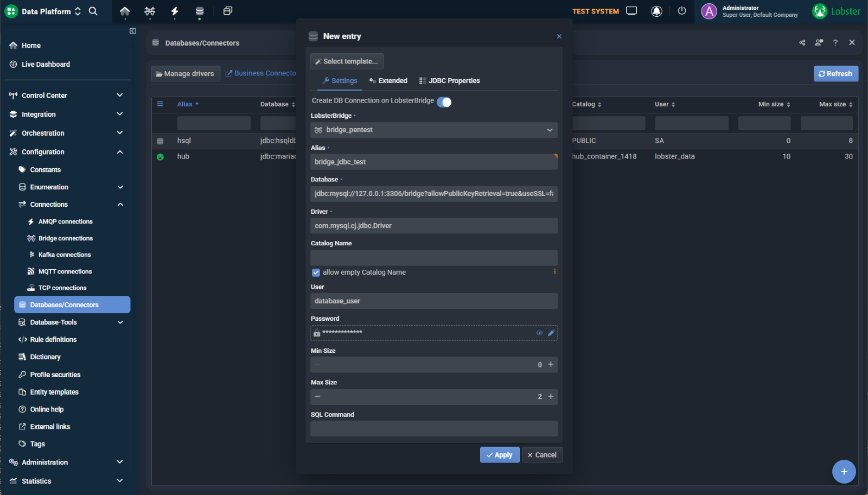Collapse Configuration menu

[66, 152]
